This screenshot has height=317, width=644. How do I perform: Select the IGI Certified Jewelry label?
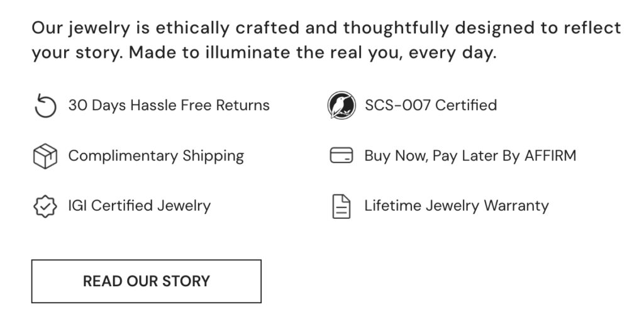click(x=139, y=206)
